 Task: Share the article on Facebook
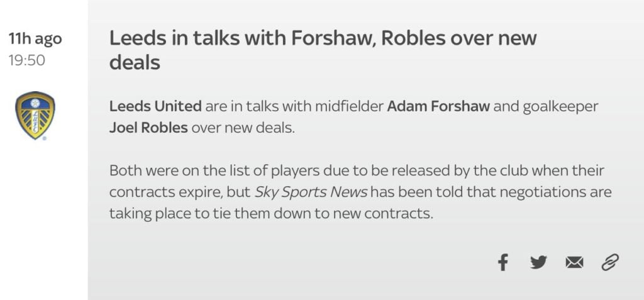pos(502,262)
